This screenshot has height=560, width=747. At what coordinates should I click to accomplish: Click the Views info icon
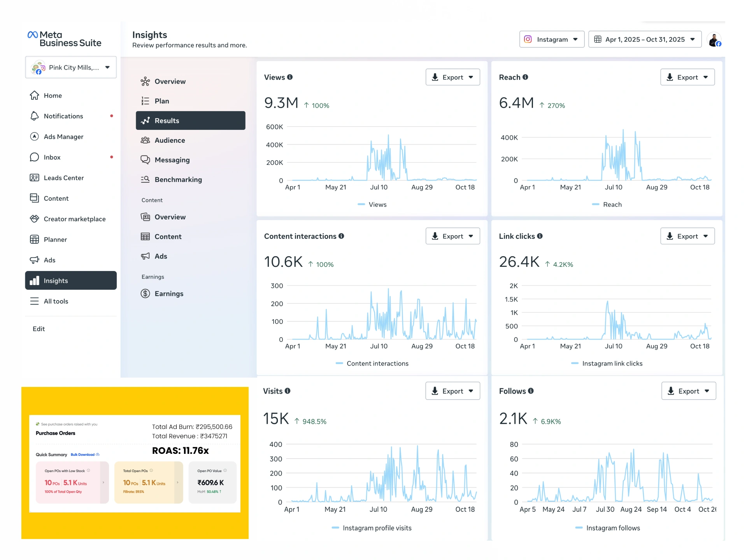point(290,77)
